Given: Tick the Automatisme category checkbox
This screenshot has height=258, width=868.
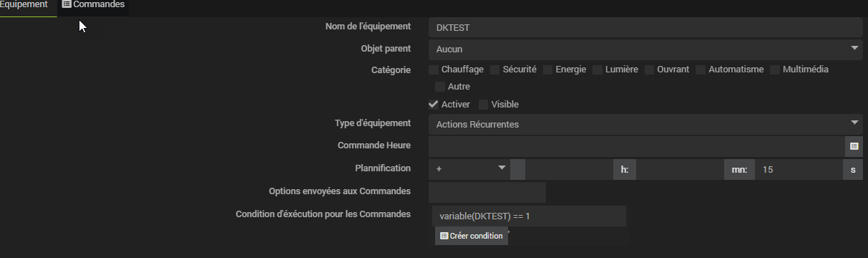Looking at the screenshot, I should 701,70.
